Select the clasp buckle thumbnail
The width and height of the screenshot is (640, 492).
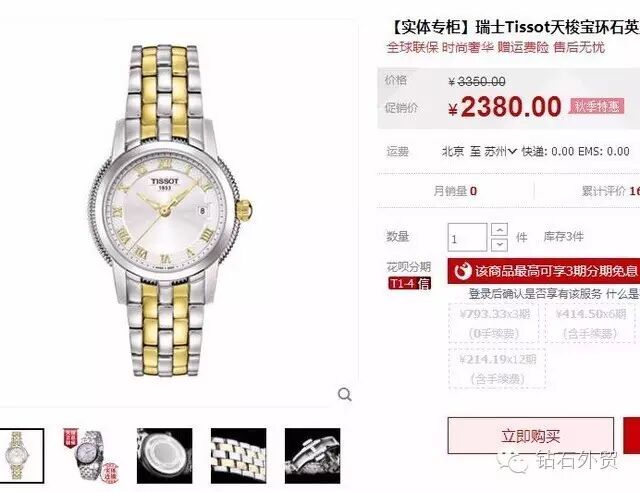click(x=312, y=456)
